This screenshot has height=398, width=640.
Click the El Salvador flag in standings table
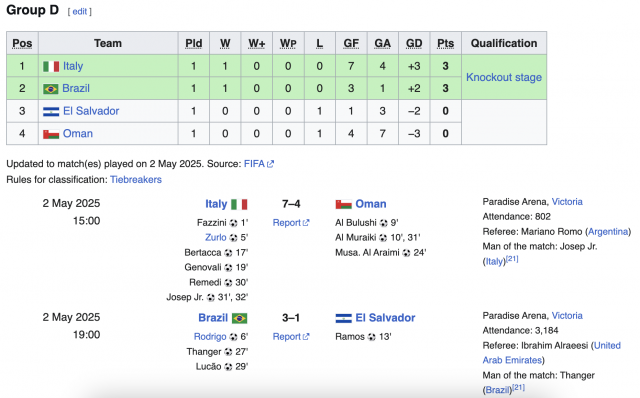pyautogui.click(x=51, y=111)
